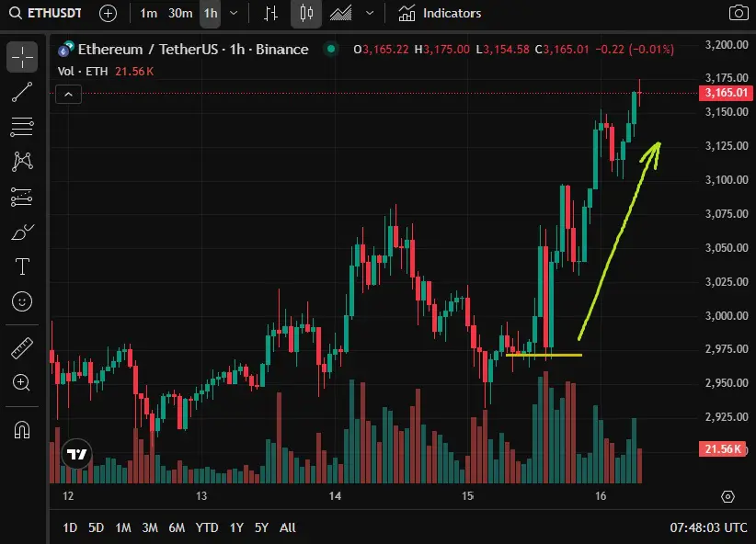
Task: Select the ruler measure tool
Action: click(22, 348)
